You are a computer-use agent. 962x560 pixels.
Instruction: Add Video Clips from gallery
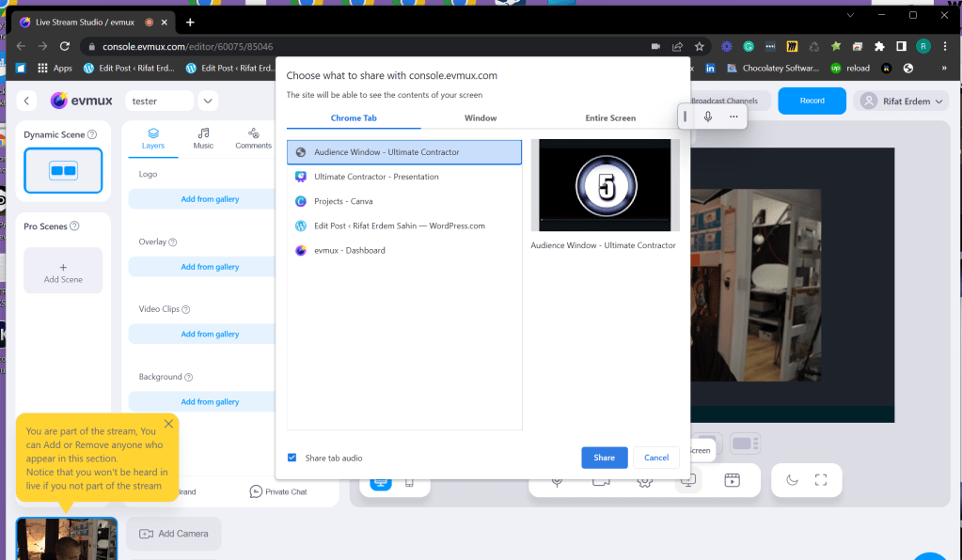click(x=210, y=334)
